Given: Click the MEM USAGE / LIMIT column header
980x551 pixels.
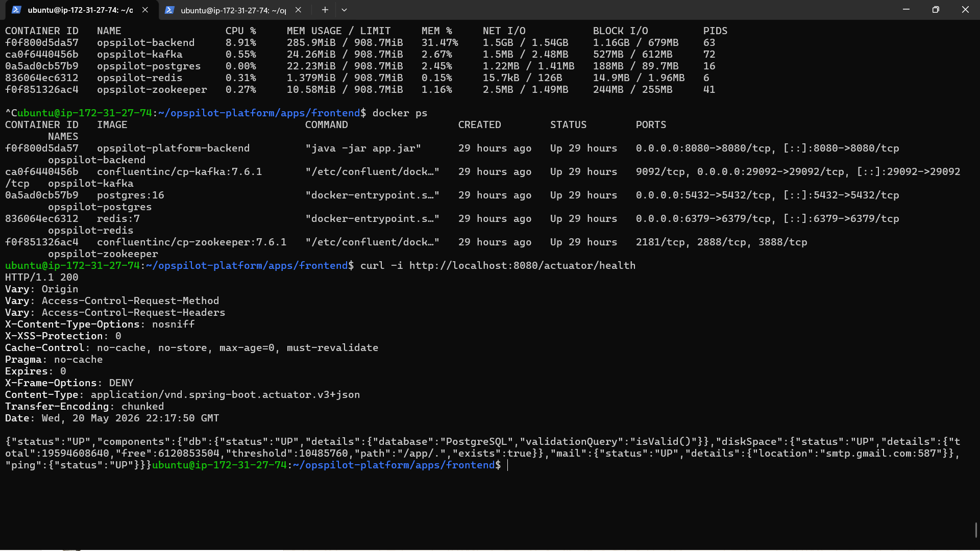Looking at the screenshot, I should [x=338, y=31].
